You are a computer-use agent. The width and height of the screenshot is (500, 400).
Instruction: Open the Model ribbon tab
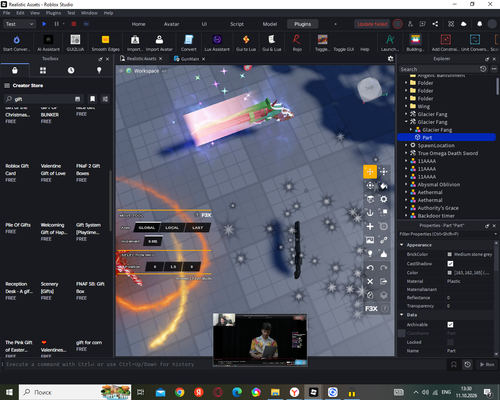point(270,24)
